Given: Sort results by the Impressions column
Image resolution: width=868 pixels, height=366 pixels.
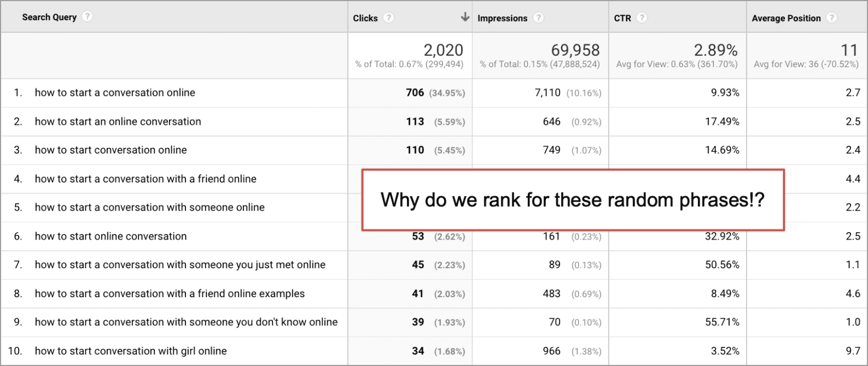Looking at the screenshot, I should [x=502, y=18].
